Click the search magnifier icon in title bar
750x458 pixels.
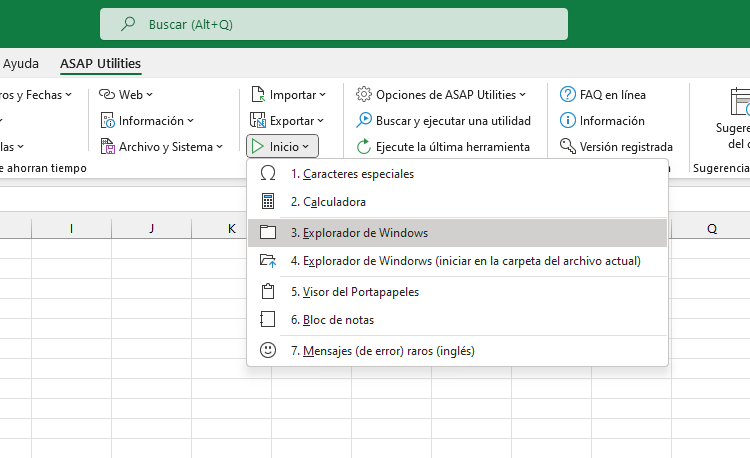pos(128,23)
